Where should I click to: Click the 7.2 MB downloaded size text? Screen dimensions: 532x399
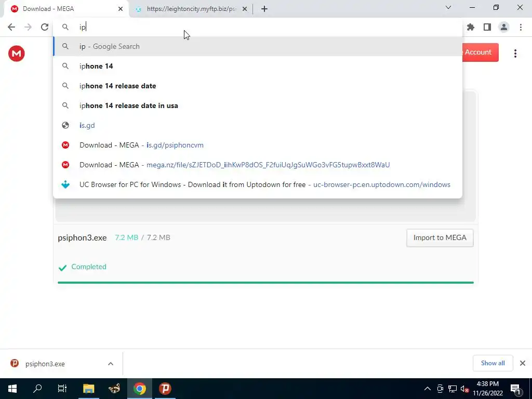point(127,238)
